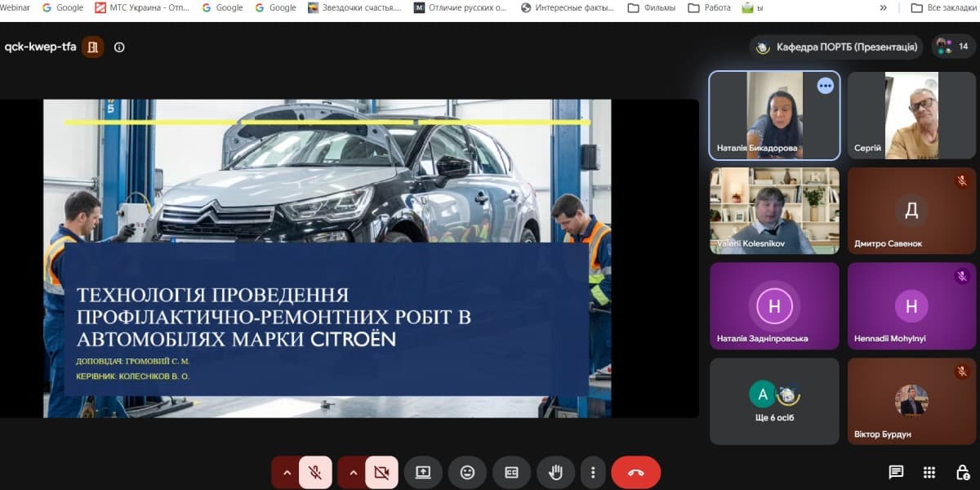Open the Работа bookmarks folder
This screenshot has height=490, width=980.
(709, 7)
